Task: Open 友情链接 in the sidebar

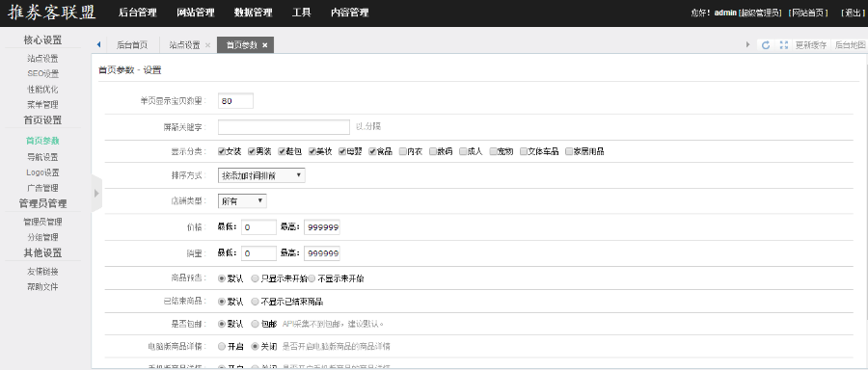Action: (42, 272)
